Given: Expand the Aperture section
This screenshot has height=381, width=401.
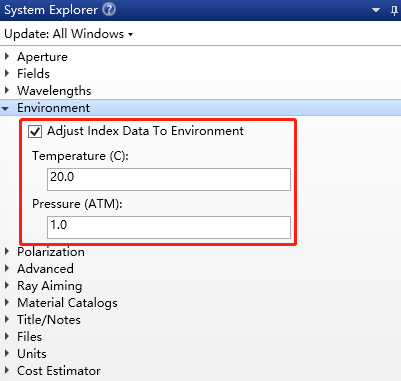Looking at the screenshot, I should click(7, 56).
